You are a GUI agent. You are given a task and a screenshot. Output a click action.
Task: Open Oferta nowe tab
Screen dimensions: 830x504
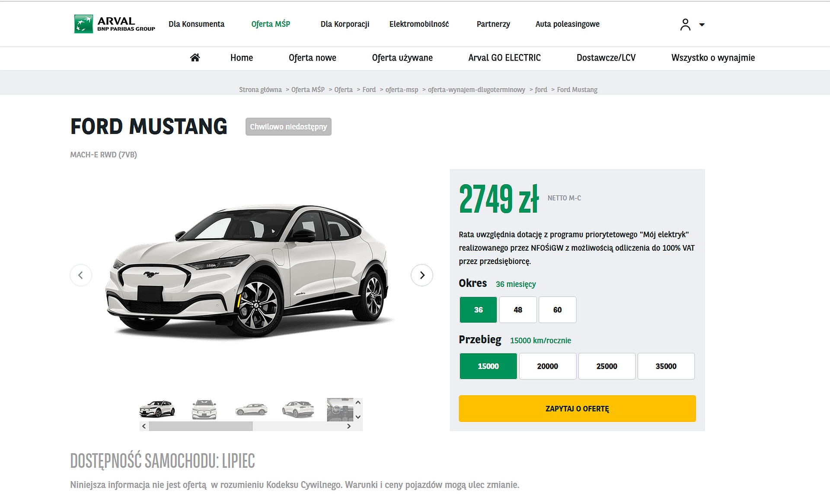[313, 57]
